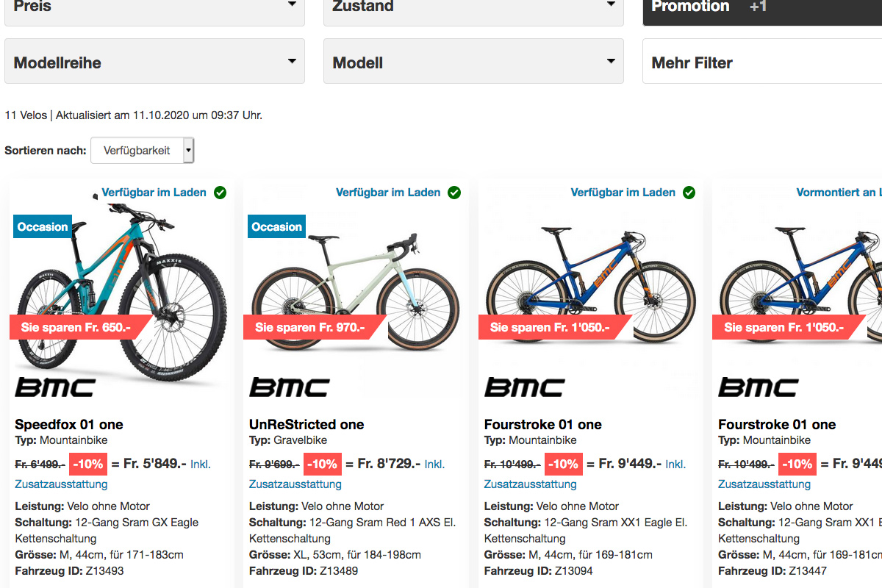Click the Occasion badge on Speedfox card
The height and width of the screenshot is (588, 882).
click(43, 226)
